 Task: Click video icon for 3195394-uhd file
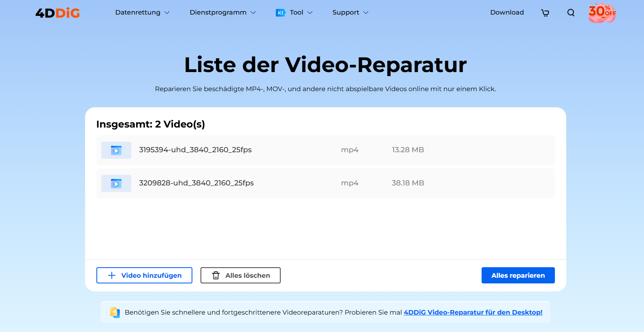coord(116,150)
